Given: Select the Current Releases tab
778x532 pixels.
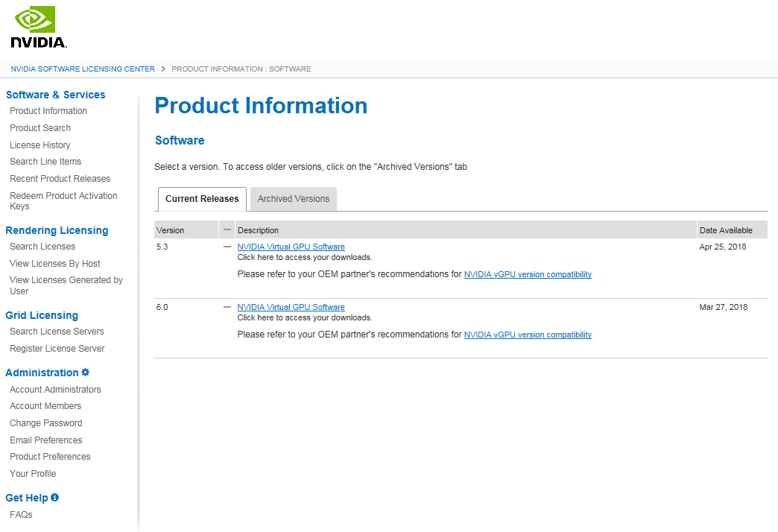Looking at the screenshot, I should click(x=202, y=199).
